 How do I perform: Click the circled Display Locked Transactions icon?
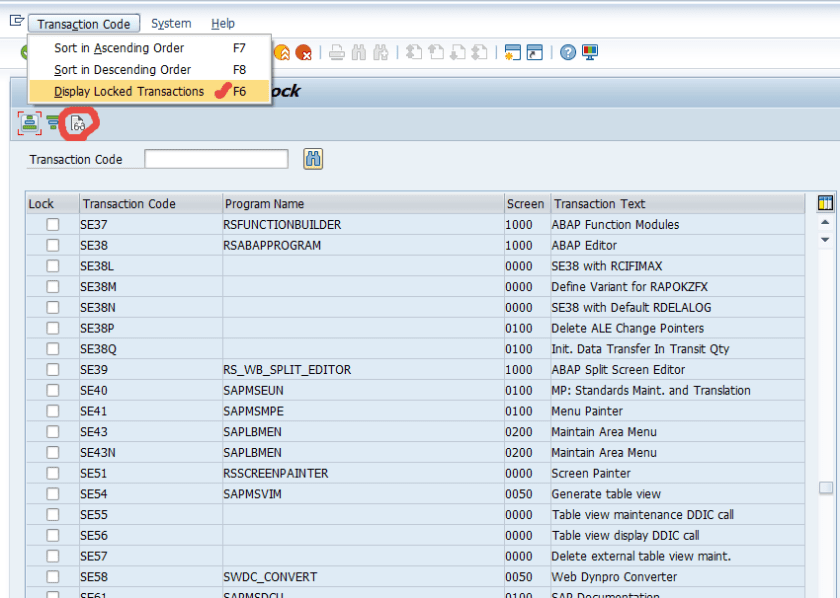tap(78, 124)
